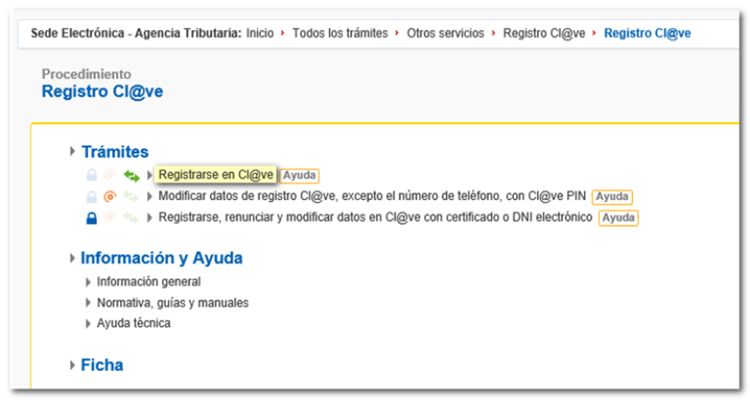Click the faded padlock icon on Modificar datos row
750x400 pixels.
(x=92, y=197)
